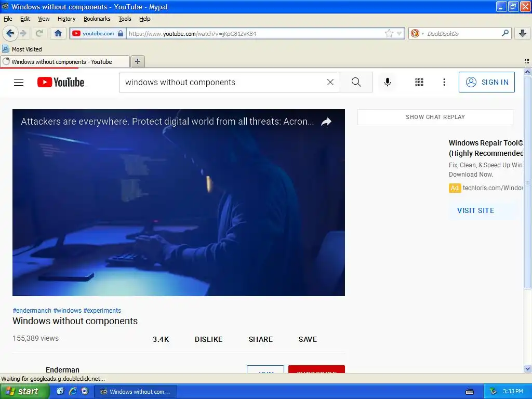Open the File menu
This screenshot has width=532, height=399.
coord(7,19)
